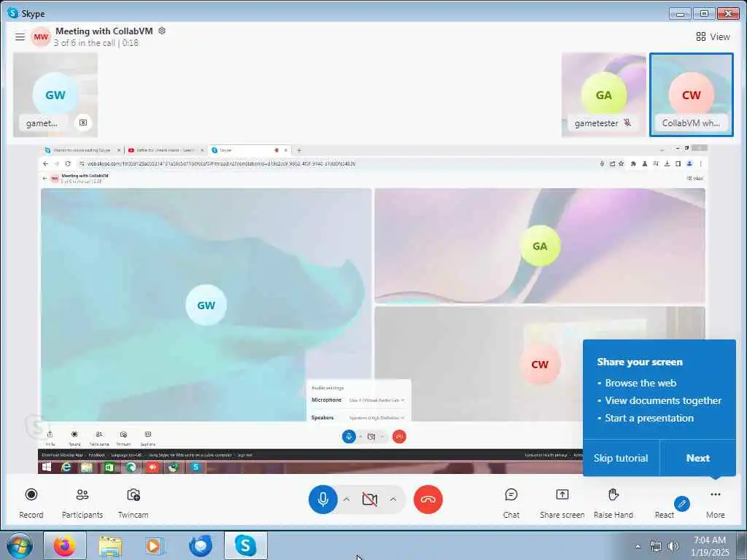Viewport: 747px width, 560px height.
Task: Open the Windows Start menu
Action: point(20,545)
